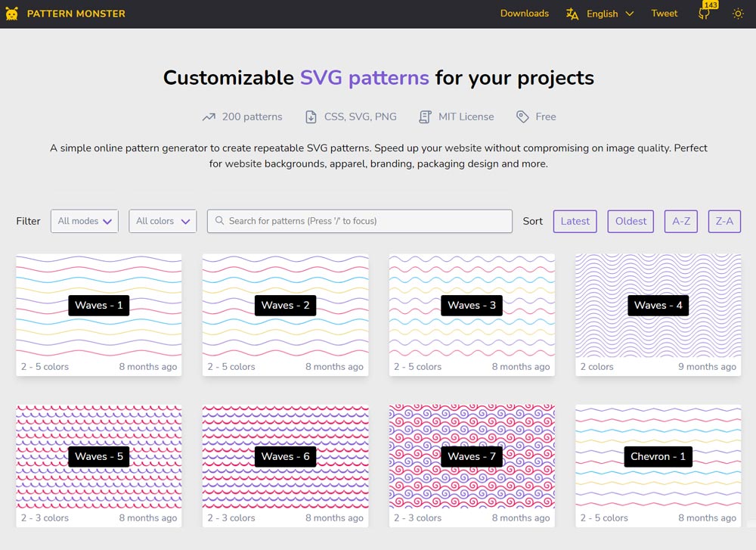Sort patterns by Latest
The width and height of the screenshot is (756, 550).
click(x=575, y=221)
